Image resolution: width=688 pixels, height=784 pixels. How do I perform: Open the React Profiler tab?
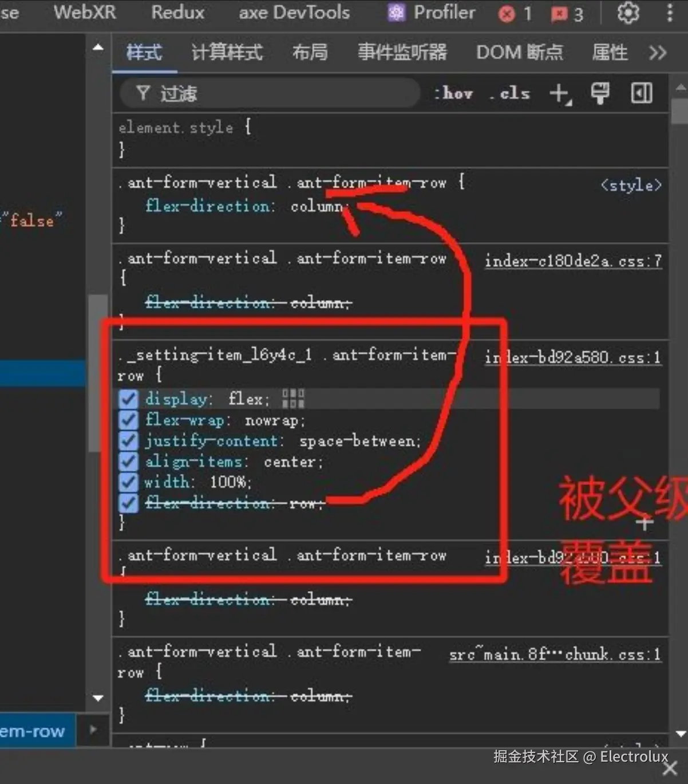pyautogui.click(x=432, y=12)
